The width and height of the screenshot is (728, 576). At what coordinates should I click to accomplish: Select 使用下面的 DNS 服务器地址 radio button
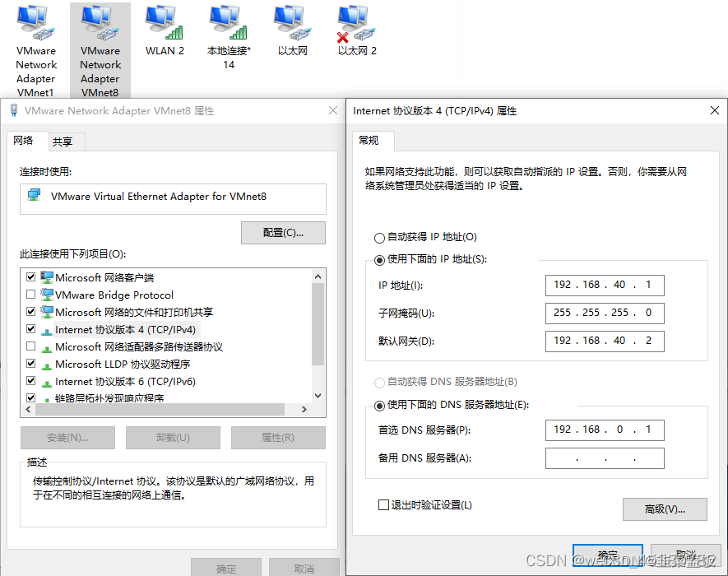coord(379,406)
